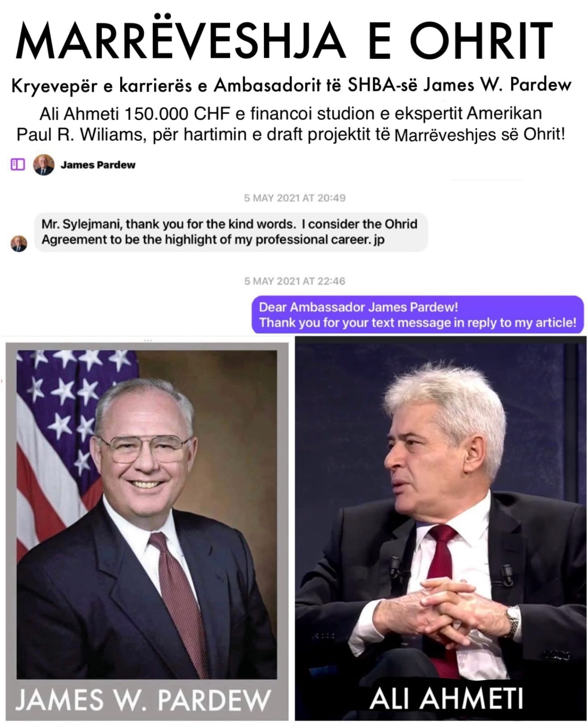Toggle the purple sidebar panel icon
The image size is (588, 723).
(18, 164)
